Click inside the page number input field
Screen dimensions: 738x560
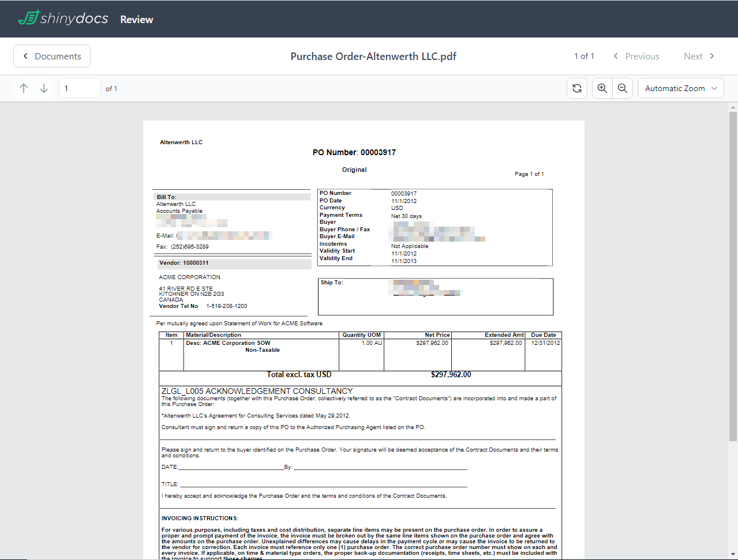pos(79,88)
